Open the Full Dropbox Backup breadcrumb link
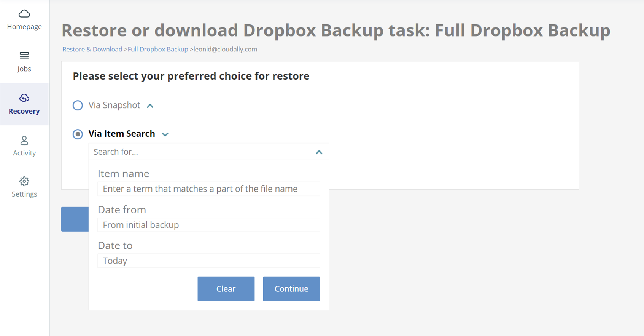This screenshot has height=336, width=644. (x=158, y=50)
